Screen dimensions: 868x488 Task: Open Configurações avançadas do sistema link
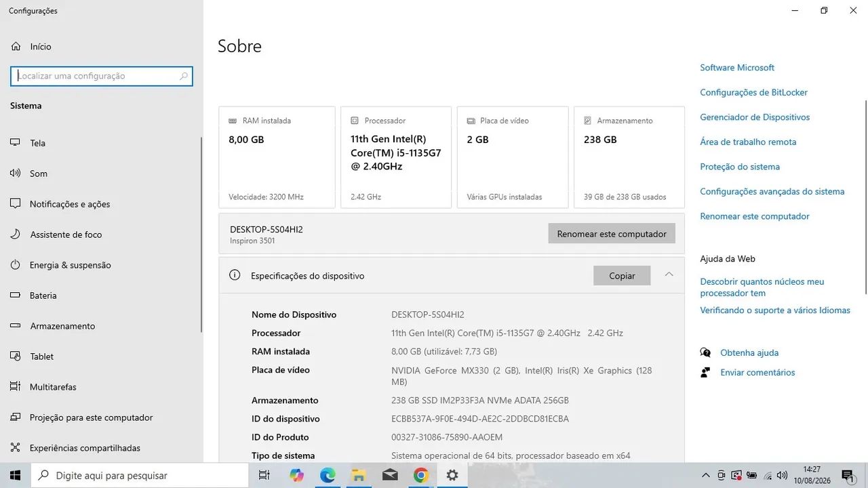(772, 192)
